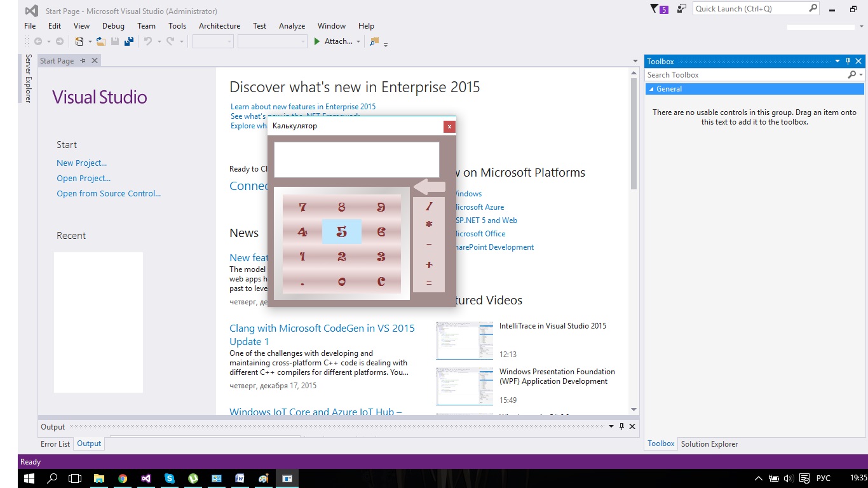This screenshot has width=868, height=488.
Task: Open Task View on the taskbar
Action: [x=75, y=478]
